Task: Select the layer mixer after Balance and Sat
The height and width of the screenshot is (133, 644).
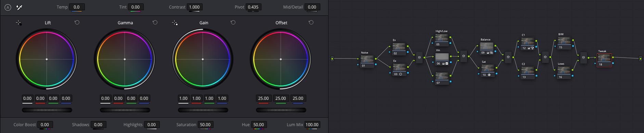Action: click(x=508, y=57)
